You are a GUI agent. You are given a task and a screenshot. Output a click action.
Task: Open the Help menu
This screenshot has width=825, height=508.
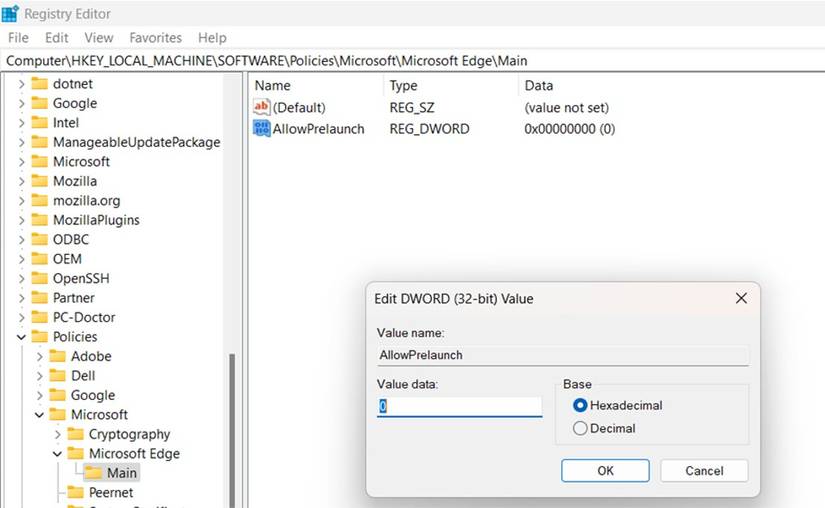click(212, 38)
